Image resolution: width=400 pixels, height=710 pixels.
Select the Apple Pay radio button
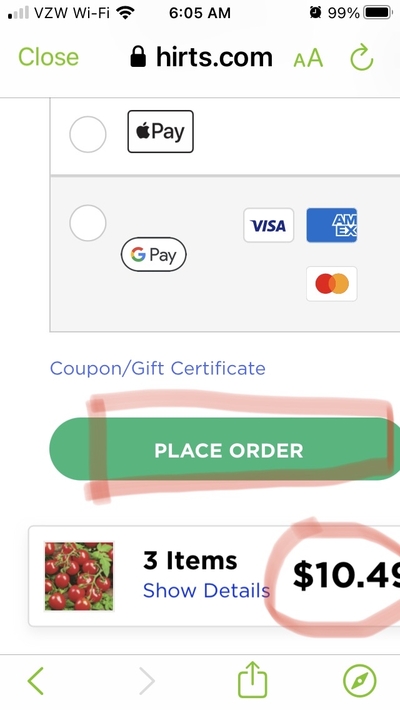tap(88, 134)
